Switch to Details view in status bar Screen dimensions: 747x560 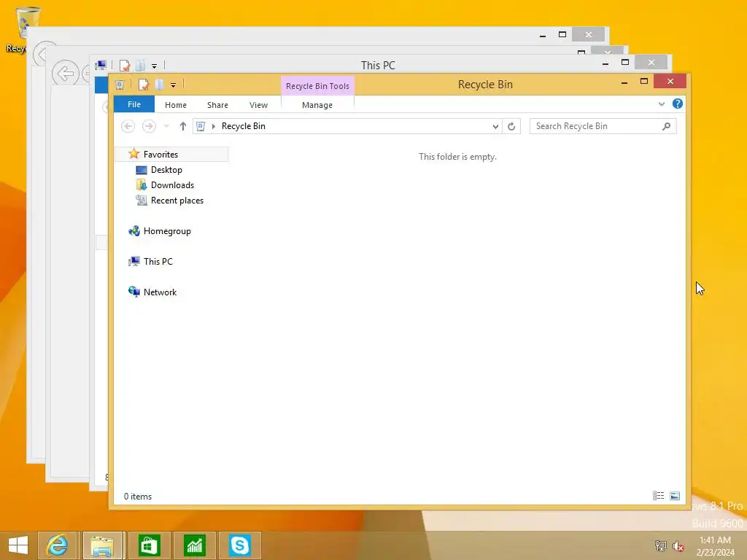pyautogui.click(x=659, y=496)
